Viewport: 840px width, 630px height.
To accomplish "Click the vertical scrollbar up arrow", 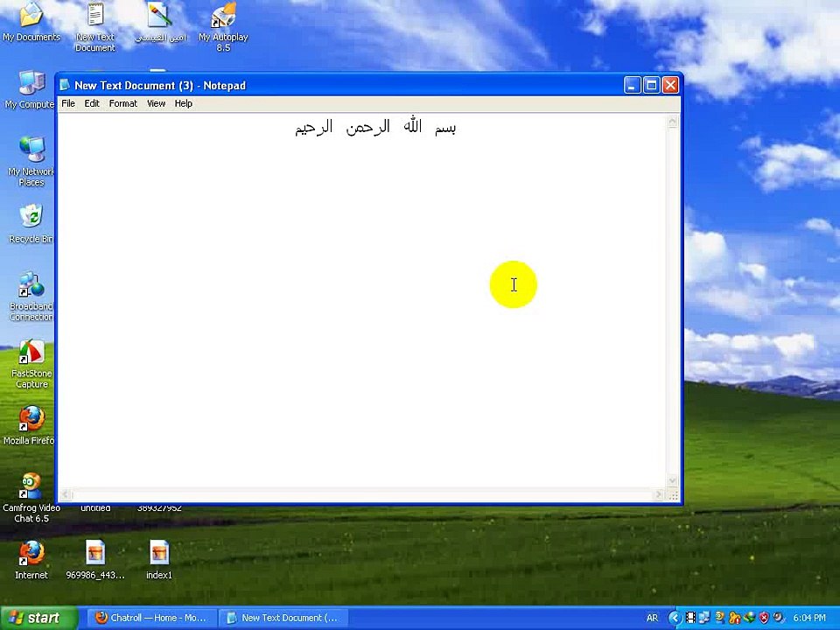I will click(x=673, y=122).
